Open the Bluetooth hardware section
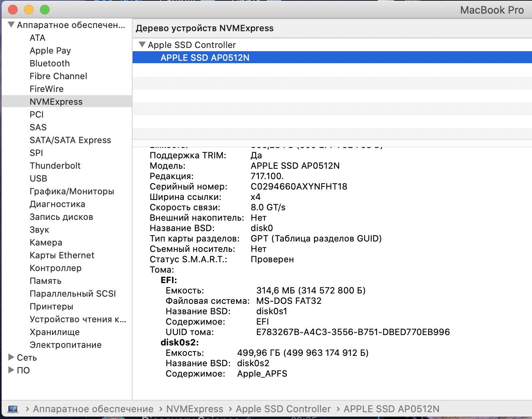Screen dimensions: 532x419 click(50, 63)
